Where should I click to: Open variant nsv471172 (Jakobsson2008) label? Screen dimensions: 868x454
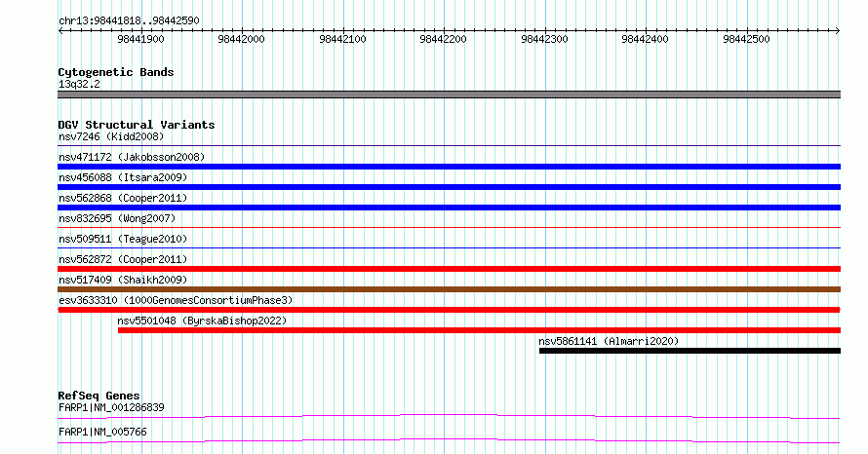[132, 157]
